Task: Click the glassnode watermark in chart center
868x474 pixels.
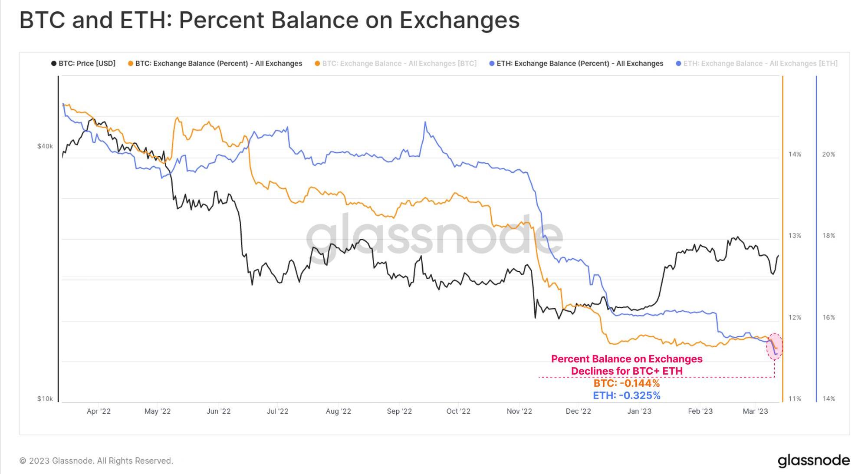Action: pos(434,238)
